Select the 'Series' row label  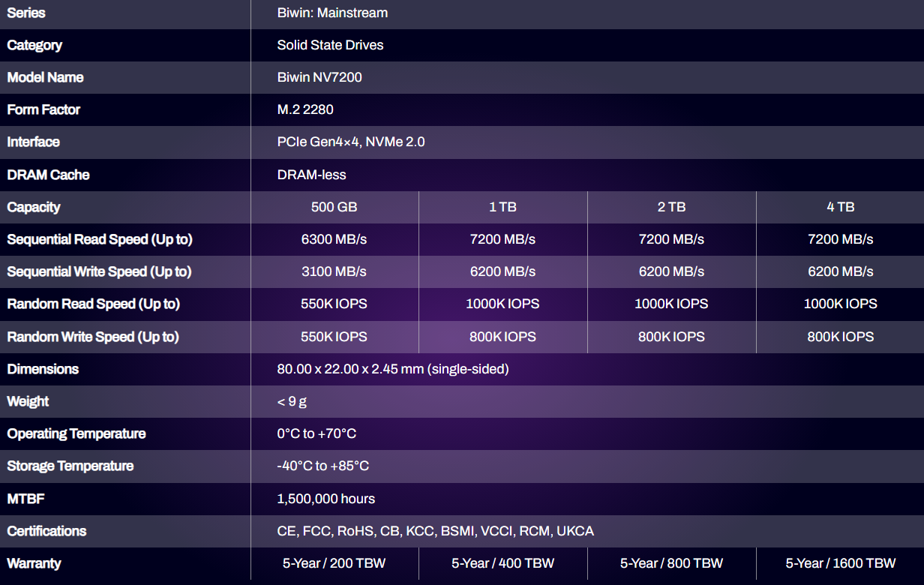(26, 13)
